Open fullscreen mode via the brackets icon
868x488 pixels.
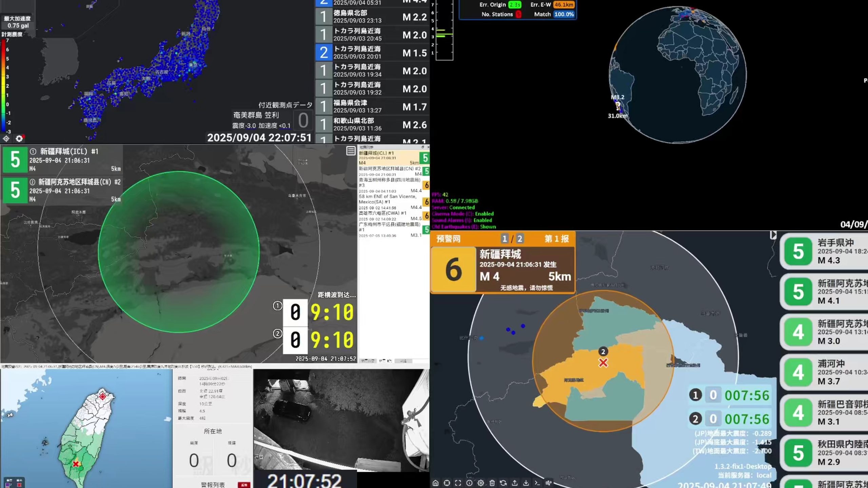point(458,484)
